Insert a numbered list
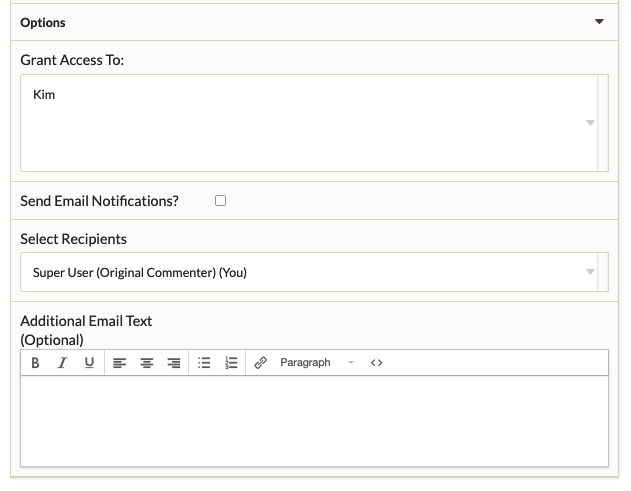The height and width of the screenshot is (491, 631). click(x=231, y=363)
